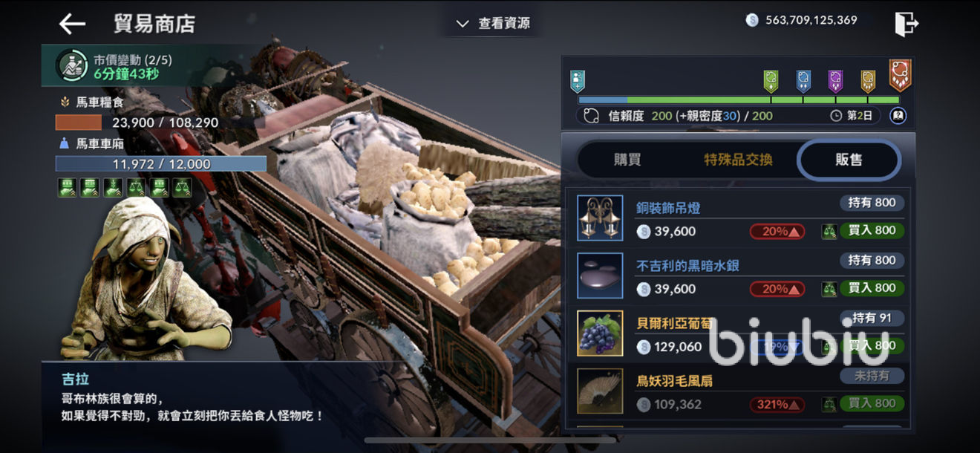This screenshot has height=453, width=980.
Task: Tap the 貝爾利亞葡萄 grapes icon
Action: tap(600, 333)
